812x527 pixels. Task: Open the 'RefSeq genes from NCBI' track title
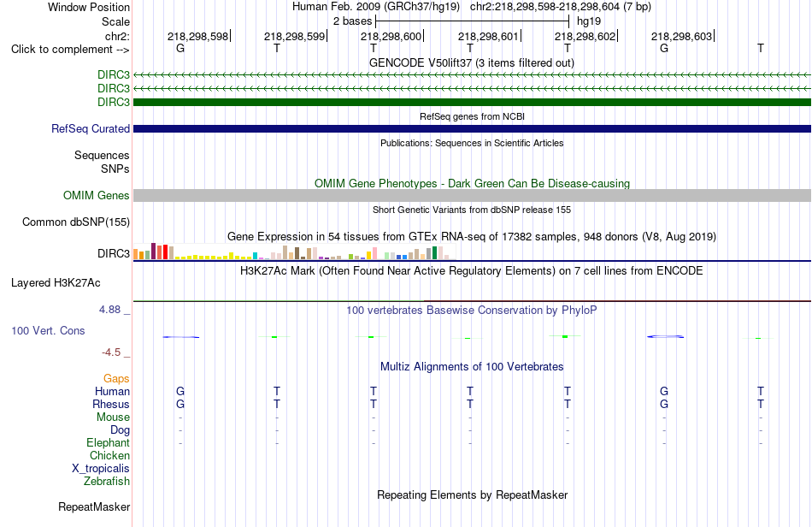click(x=472, y=116)
